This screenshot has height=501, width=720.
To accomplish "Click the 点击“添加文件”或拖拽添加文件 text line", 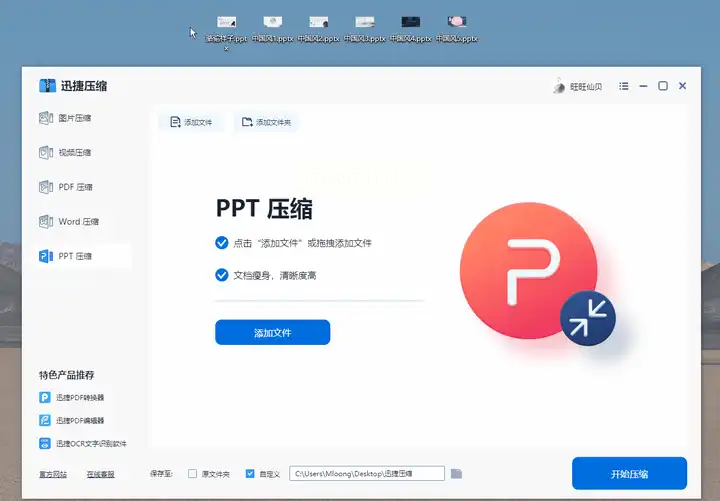I will [x=302, y=243].
